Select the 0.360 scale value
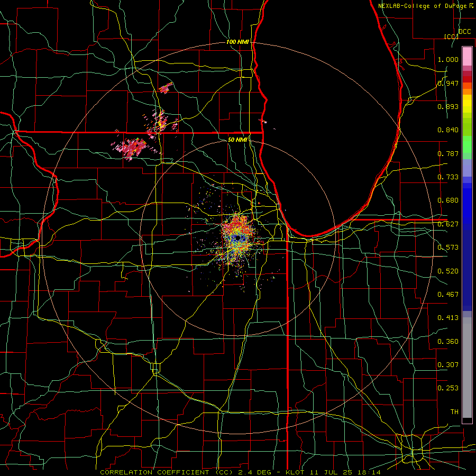The image size is (476, 476). 448,342
